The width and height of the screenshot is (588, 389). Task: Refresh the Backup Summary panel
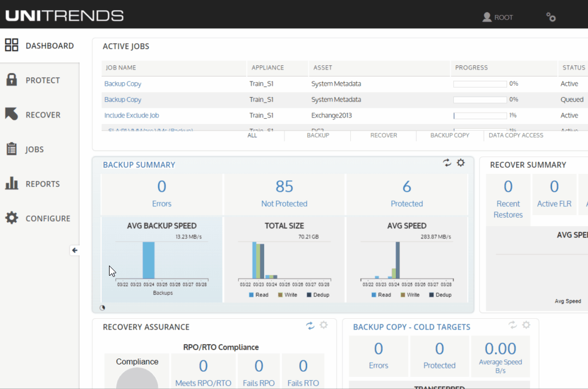pos(447,162)
